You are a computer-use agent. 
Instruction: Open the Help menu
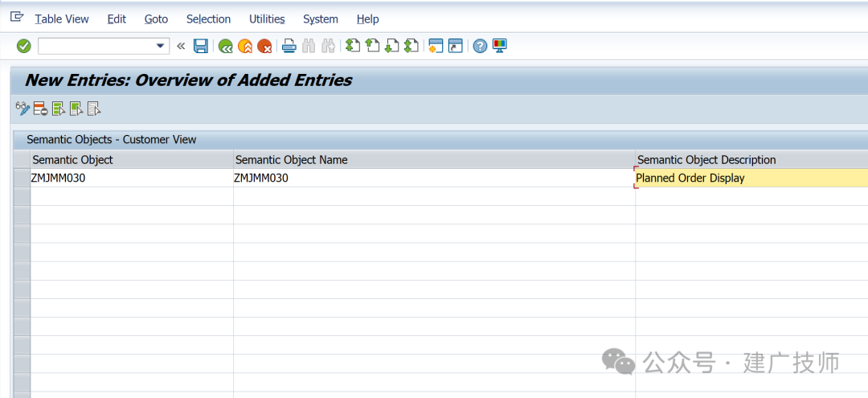click(x=367, y=18)
